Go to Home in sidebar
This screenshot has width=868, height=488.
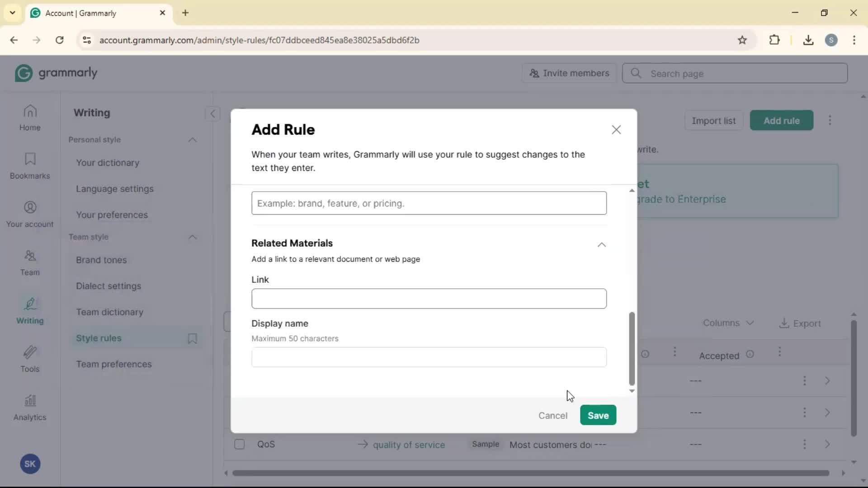coord(30,117)
